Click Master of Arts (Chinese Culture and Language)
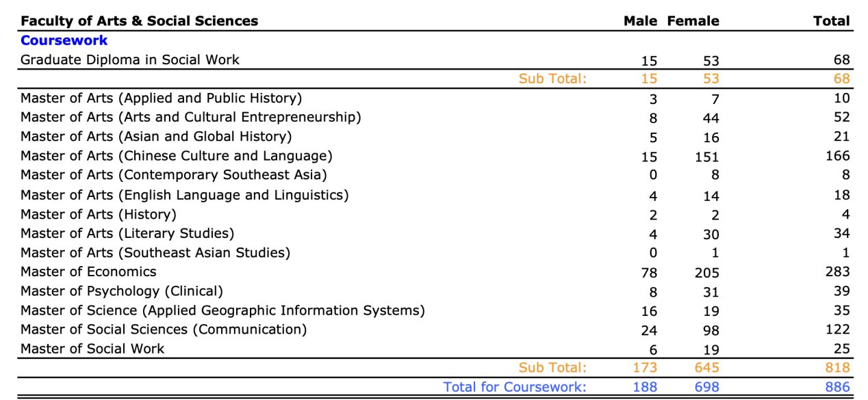The image size is (868, 400). [x=176, y=156]
